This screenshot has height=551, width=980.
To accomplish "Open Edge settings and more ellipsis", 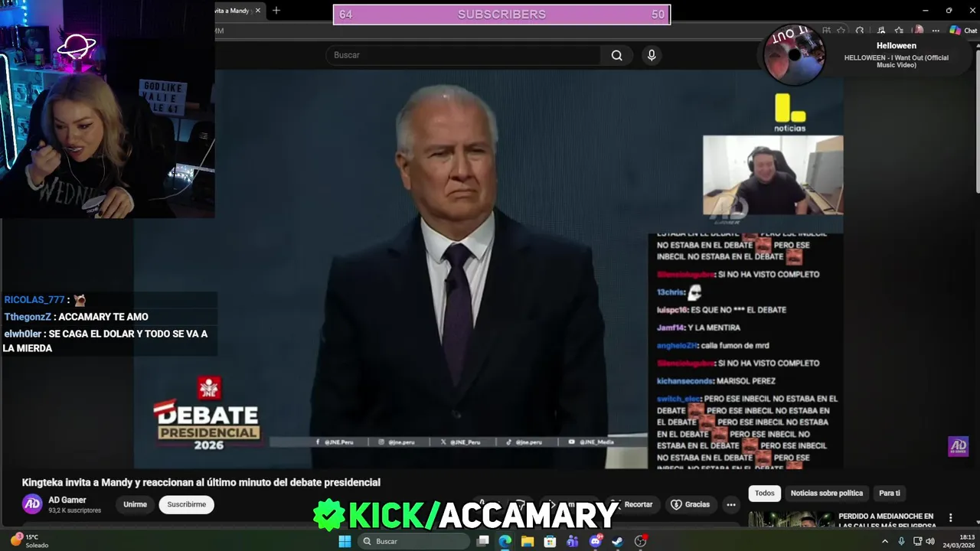I will point(936,31).
